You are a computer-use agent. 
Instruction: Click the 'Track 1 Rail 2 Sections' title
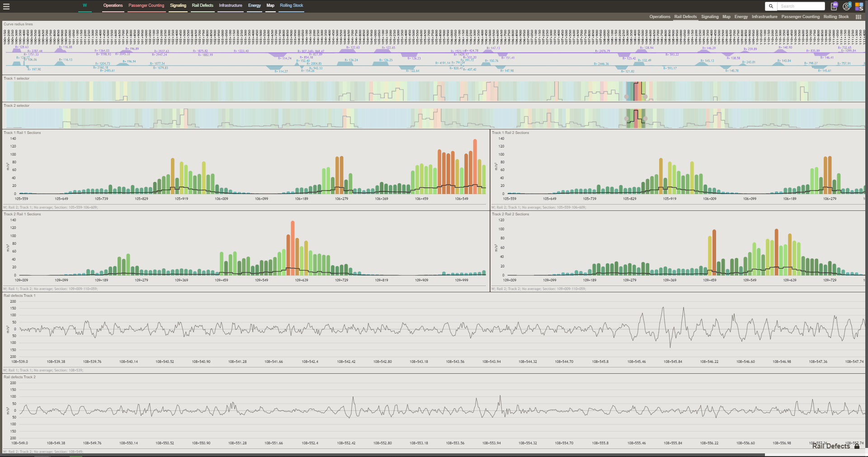click(510, 133)
